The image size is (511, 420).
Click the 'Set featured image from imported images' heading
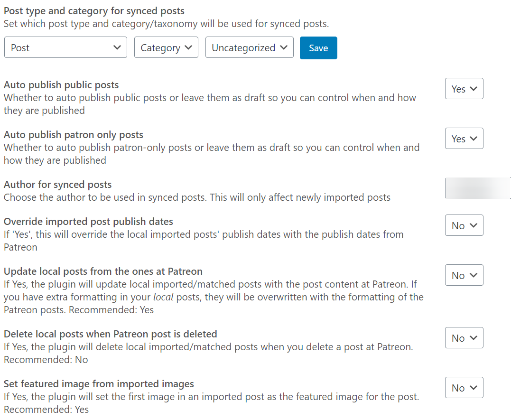coord(99,383)
